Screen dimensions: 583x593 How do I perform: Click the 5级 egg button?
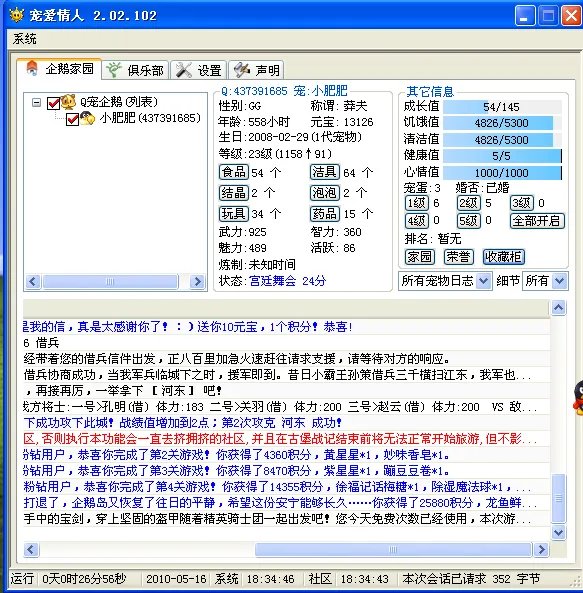tap(469, 220)
